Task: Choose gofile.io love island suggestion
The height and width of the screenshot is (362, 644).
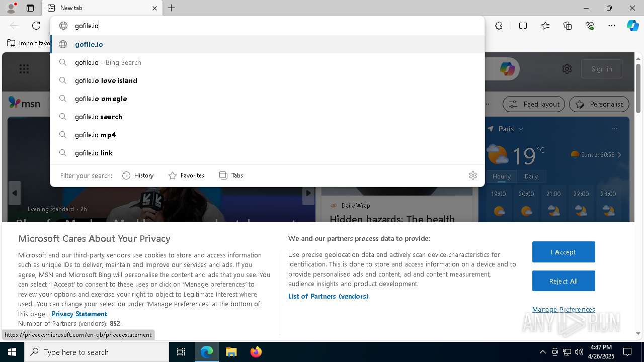Action: tap(267, 80)
